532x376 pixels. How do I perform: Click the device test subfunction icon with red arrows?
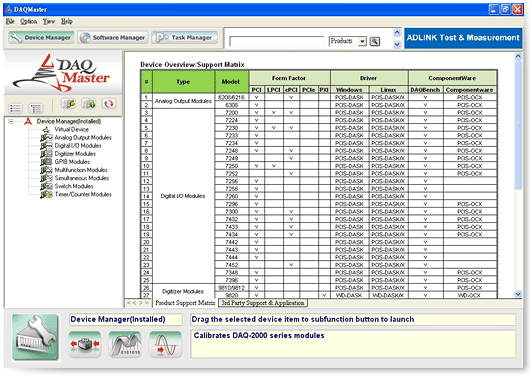(85, 344)
